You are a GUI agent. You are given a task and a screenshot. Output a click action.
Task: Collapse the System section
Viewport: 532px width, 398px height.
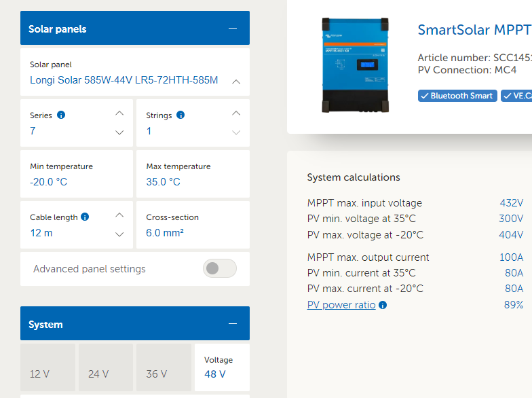[x=233, y=323]
